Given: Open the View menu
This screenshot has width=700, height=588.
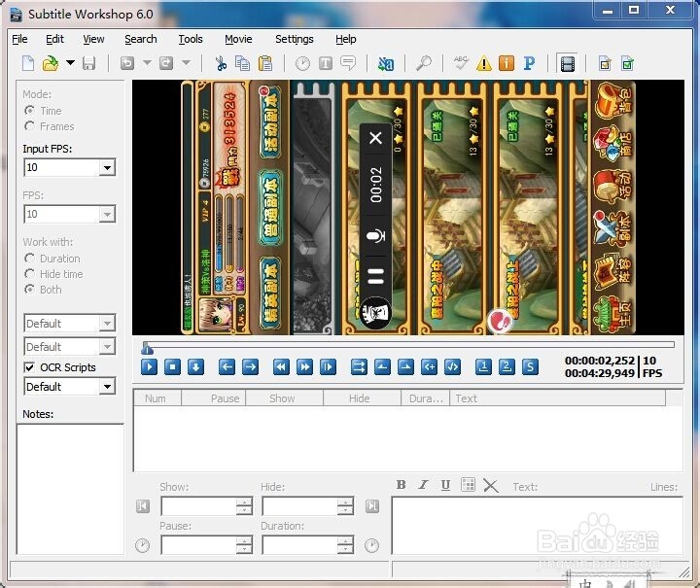Looking at the screenshot, I should click(x=93, y=39).
